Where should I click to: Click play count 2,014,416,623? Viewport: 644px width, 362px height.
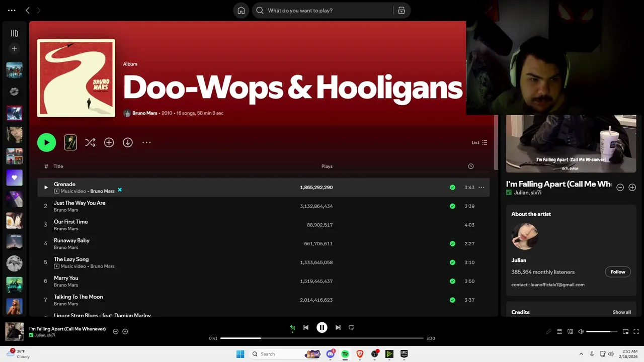(x=316, y=300)
